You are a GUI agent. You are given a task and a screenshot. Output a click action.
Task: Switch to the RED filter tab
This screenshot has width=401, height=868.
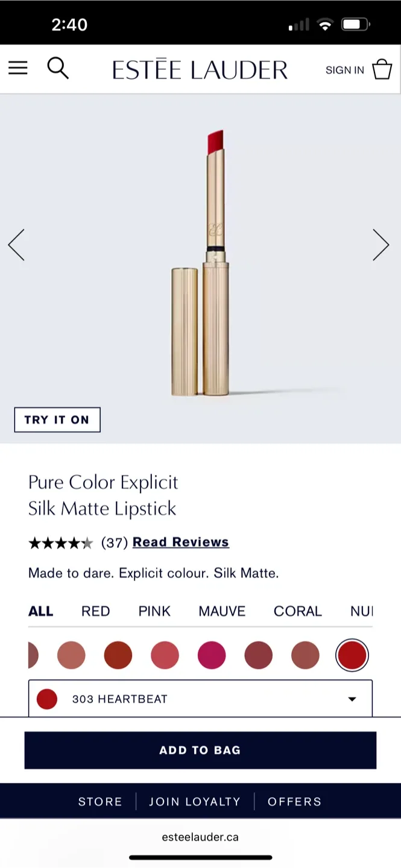pyautogui.click(x=95, y=611)
